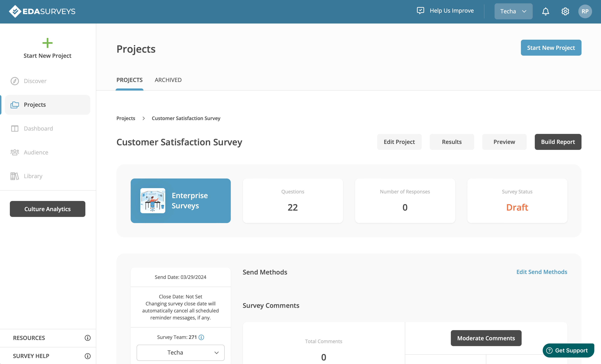Image resolution: width=601 pixels, height=364 pixels.
Task: Click the Enterprise Surveys card
Action: (x=181, y=201)
